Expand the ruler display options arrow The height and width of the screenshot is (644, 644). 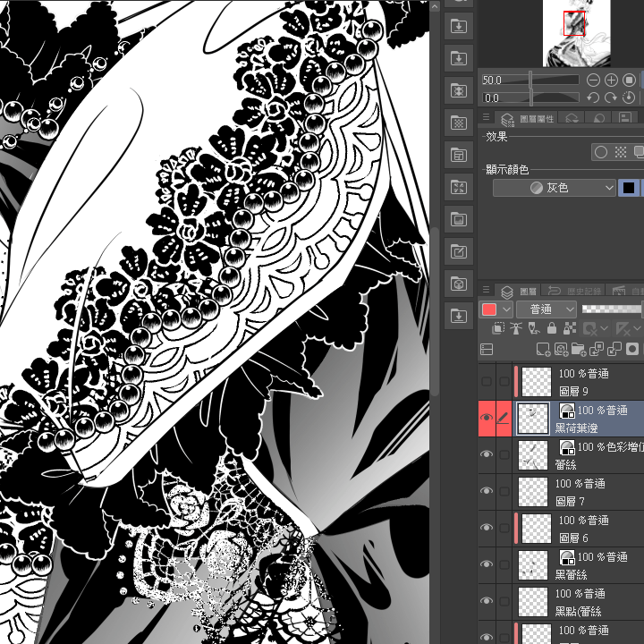[x=638, y=328]
